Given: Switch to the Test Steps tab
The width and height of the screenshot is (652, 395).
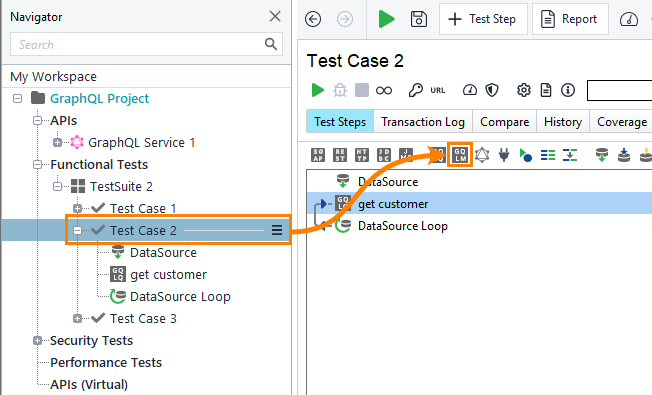Looking at the screenshot, I should [340, 121].
